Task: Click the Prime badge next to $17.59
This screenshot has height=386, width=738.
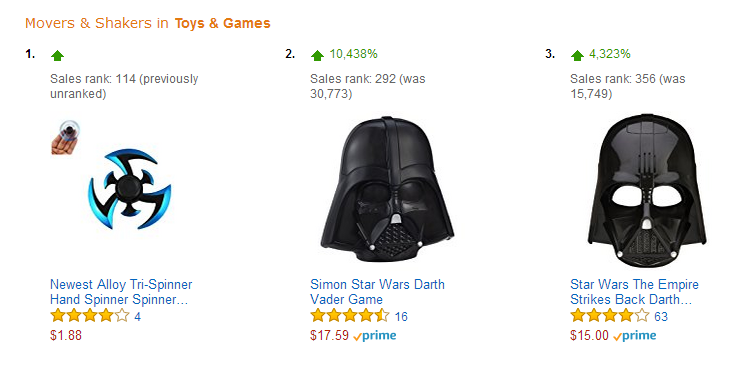Action: [375, 336]
